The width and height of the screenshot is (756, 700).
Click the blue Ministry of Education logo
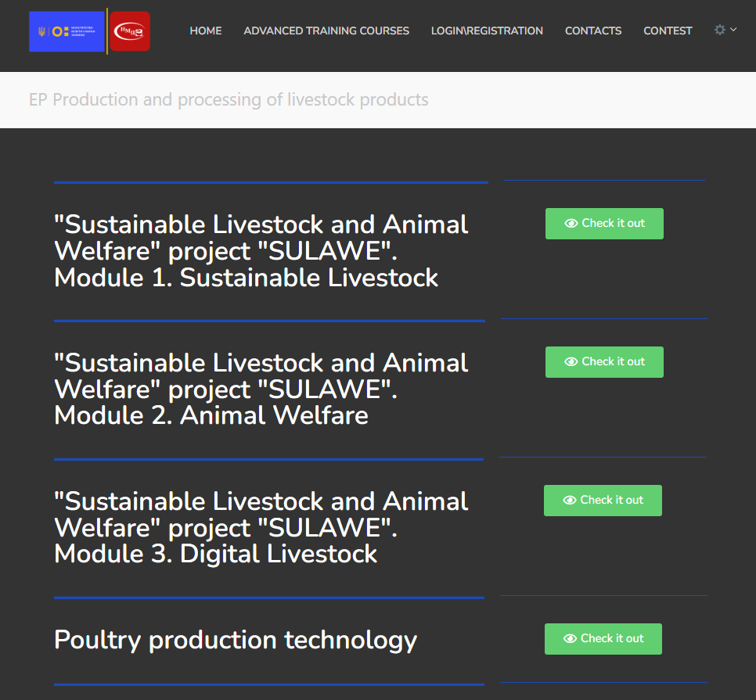67,31
